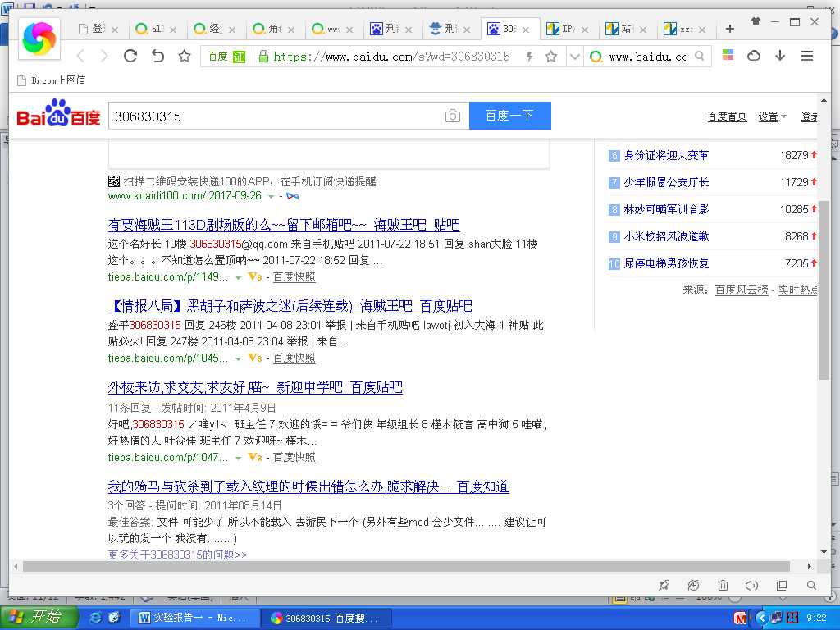Switch to the tab labeled 站
This screenshot has width=840, height=630.
click(x=625, y=29)
